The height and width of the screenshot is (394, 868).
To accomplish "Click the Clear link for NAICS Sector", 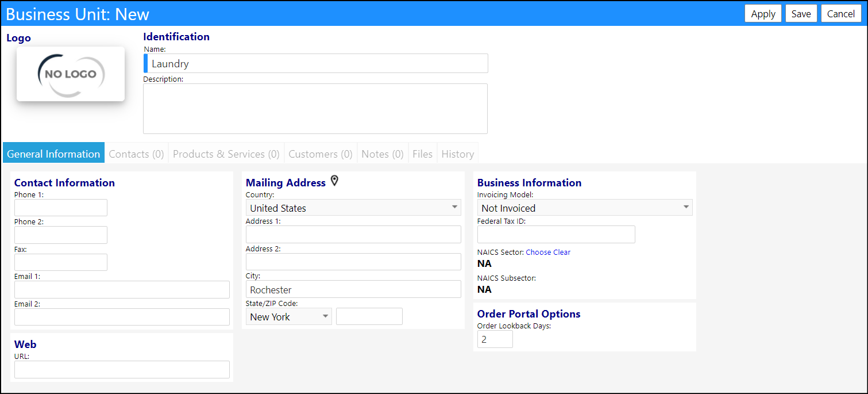I will 562,252.
